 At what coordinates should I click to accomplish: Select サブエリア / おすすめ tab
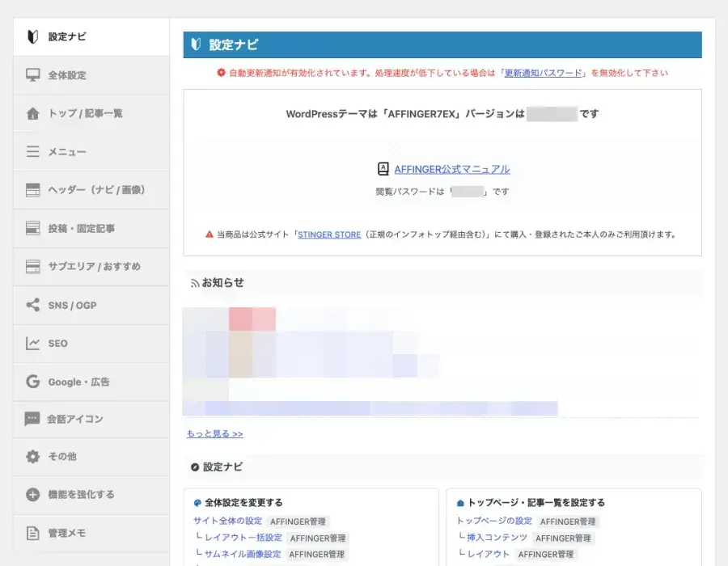click(91, 266)
